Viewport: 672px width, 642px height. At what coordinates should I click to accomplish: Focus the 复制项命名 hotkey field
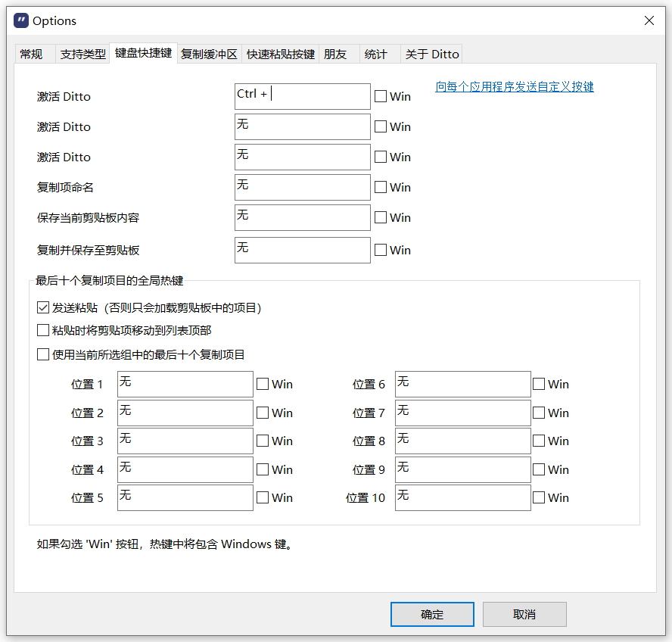(303, 188)
